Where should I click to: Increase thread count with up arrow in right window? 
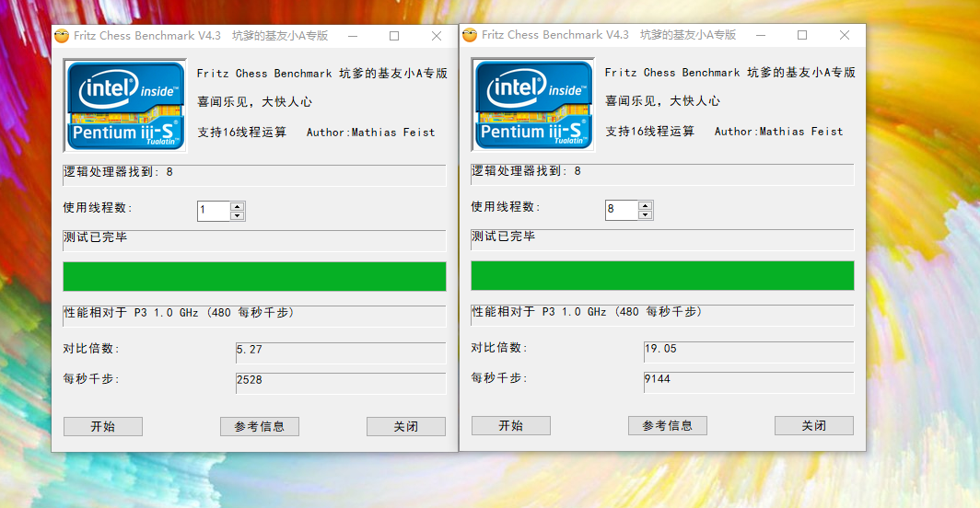point(645,205)
